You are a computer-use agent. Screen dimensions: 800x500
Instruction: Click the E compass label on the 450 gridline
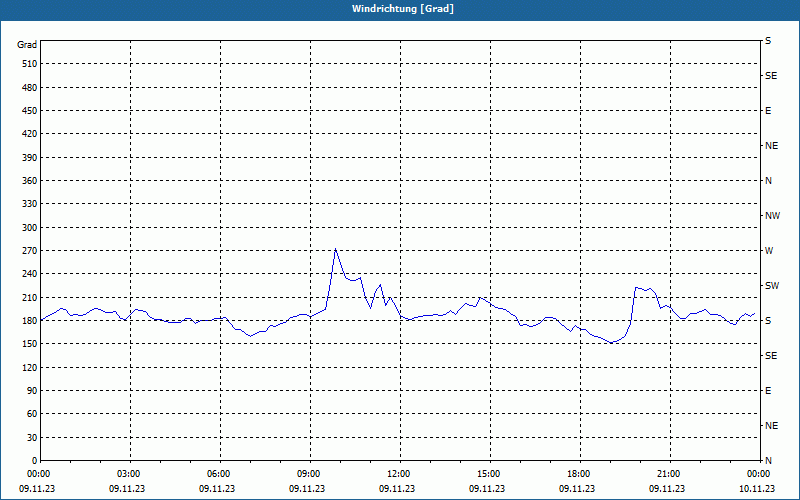tap(768, 111)
